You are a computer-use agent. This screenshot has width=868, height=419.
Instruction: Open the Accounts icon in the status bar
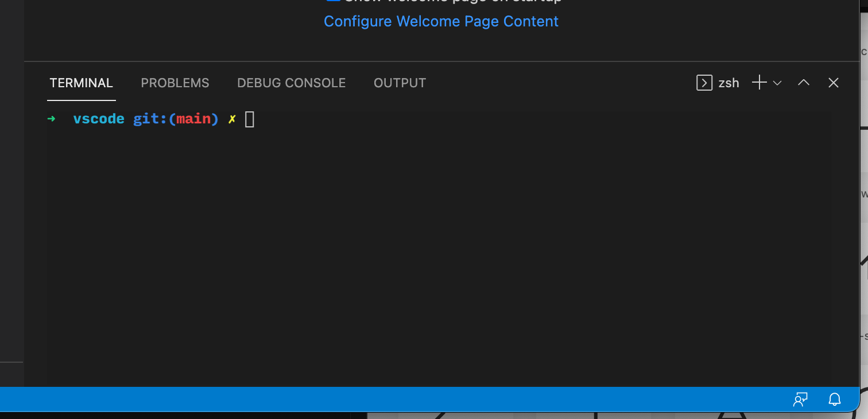coord(800,399)
